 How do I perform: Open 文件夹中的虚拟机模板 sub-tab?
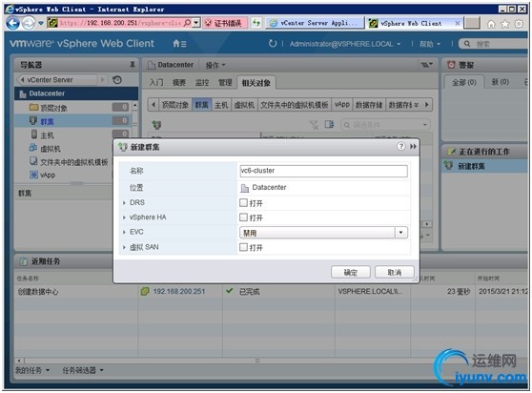pos(295,105)
